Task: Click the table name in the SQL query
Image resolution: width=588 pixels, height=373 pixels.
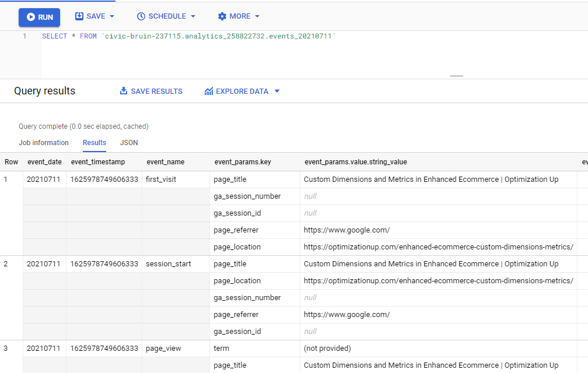Action: point(218,36)
